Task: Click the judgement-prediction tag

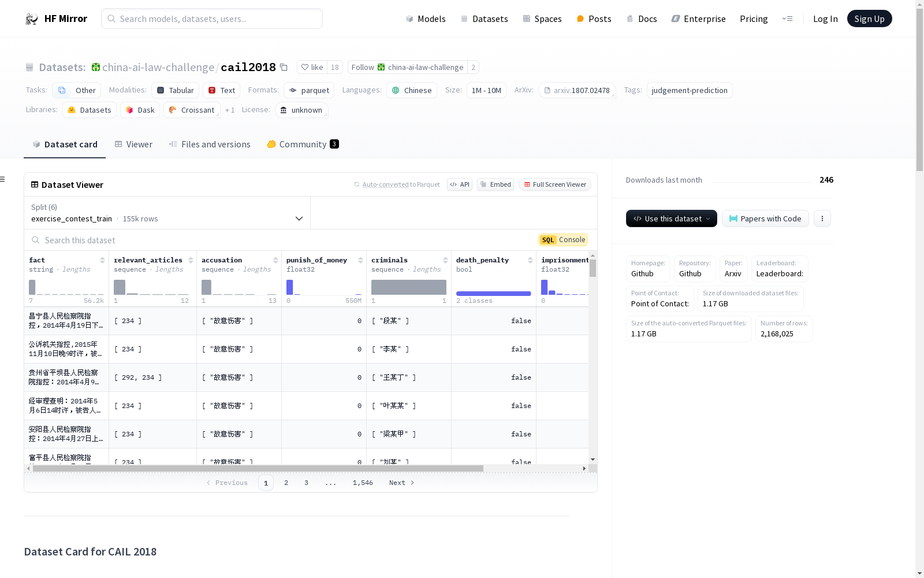Action: point(690,90)
